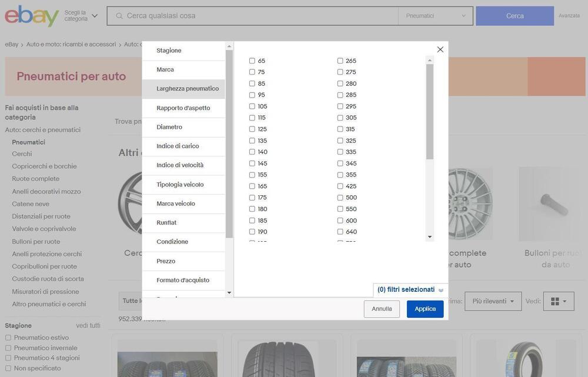Viewport: 588px width, 377px height.
Task: Tick the 265 tire width checkbox
Action: (340, 61)
